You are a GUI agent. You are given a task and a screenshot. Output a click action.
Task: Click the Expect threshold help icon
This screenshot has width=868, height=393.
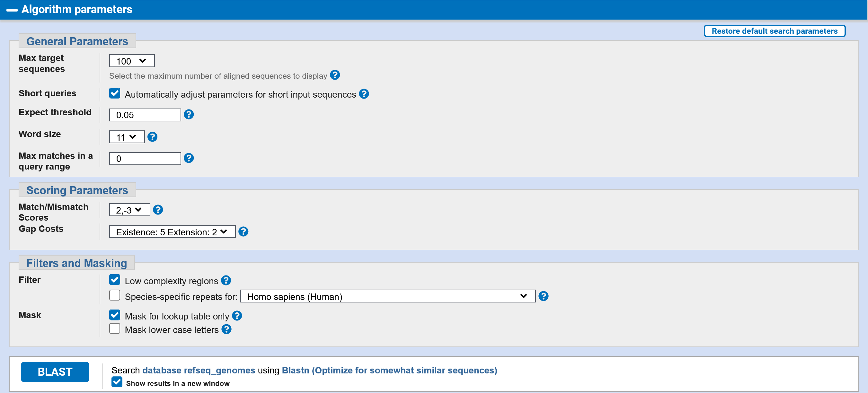pos(189,115)
